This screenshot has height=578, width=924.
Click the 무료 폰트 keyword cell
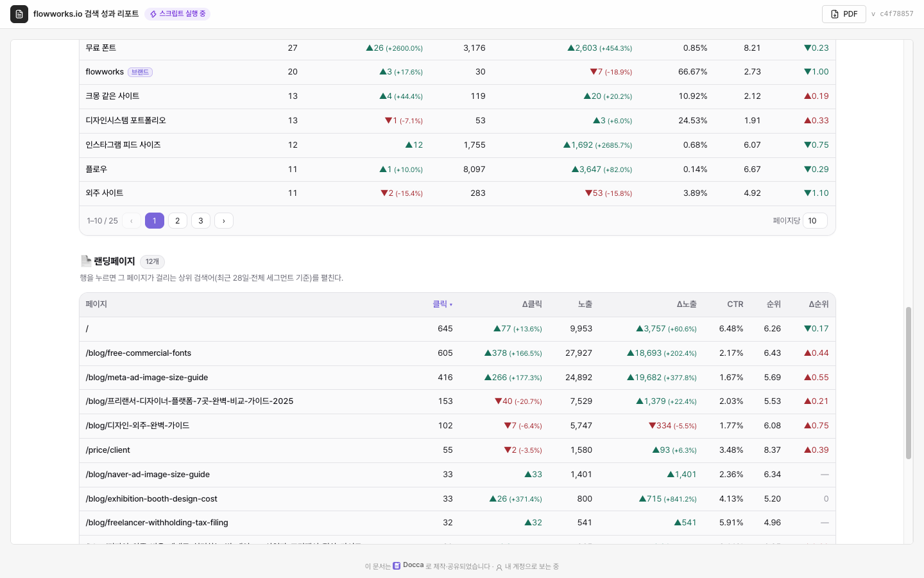[x=101, y=48]
